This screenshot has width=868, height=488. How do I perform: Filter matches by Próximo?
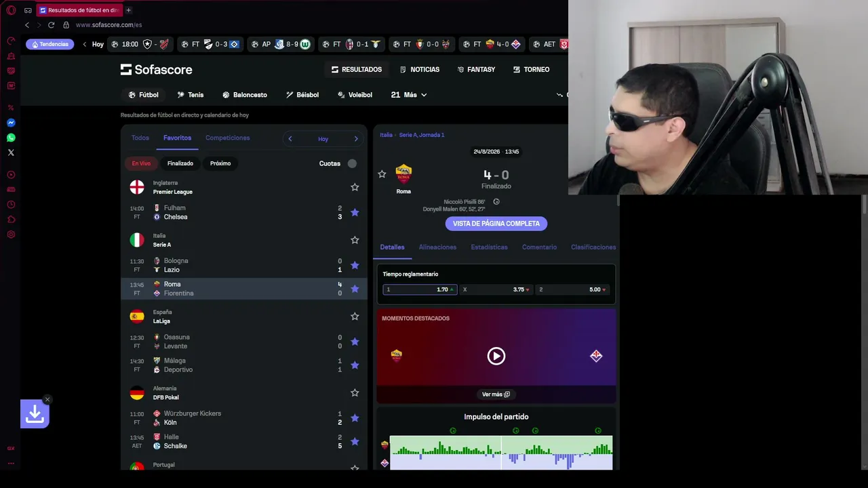[220, 163]
